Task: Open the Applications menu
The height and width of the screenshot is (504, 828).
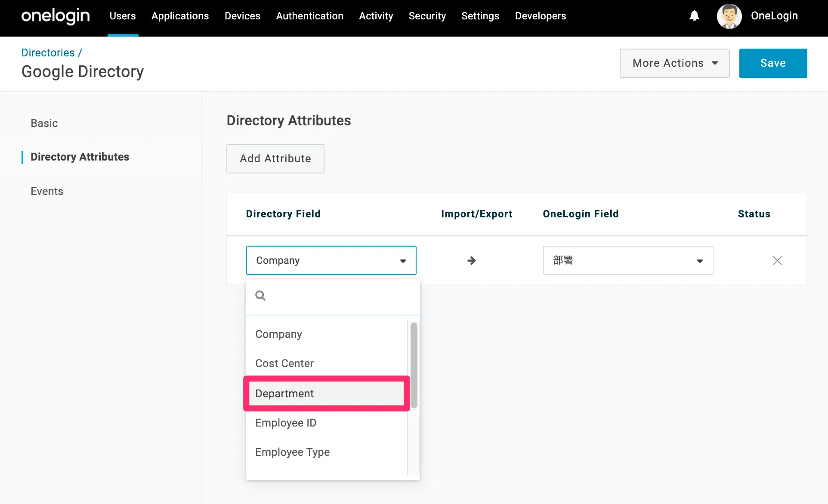Action: click(180, 16)
